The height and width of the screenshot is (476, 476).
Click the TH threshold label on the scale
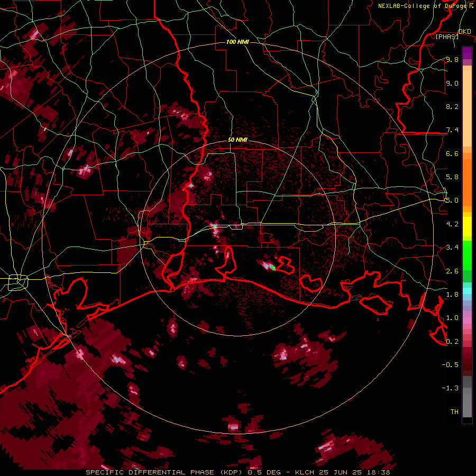pyautogui.click(x=454, y=412)
